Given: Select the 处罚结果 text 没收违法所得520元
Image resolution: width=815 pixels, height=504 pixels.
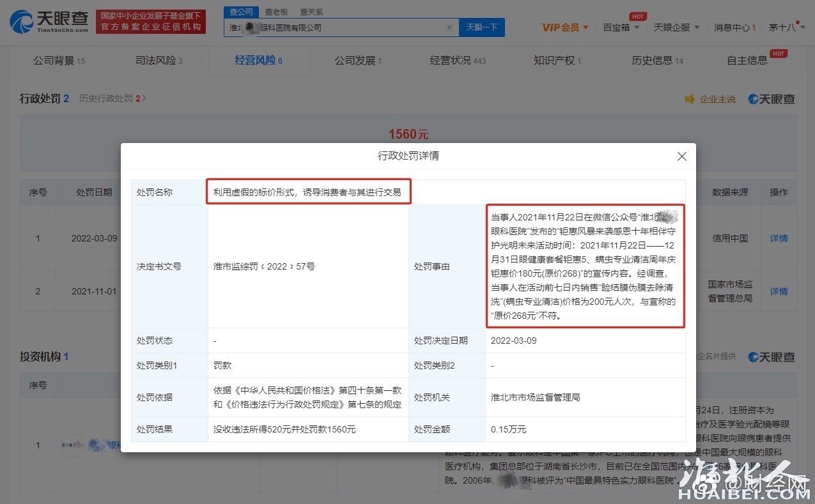Looking at the screenshot, I should point(285,429).
